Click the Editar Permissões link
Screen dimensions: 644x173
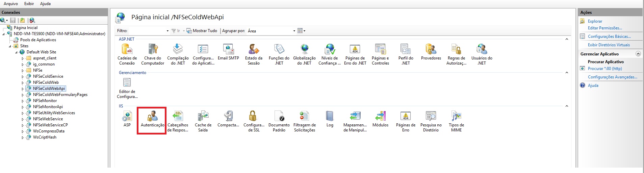pos(604,28)
